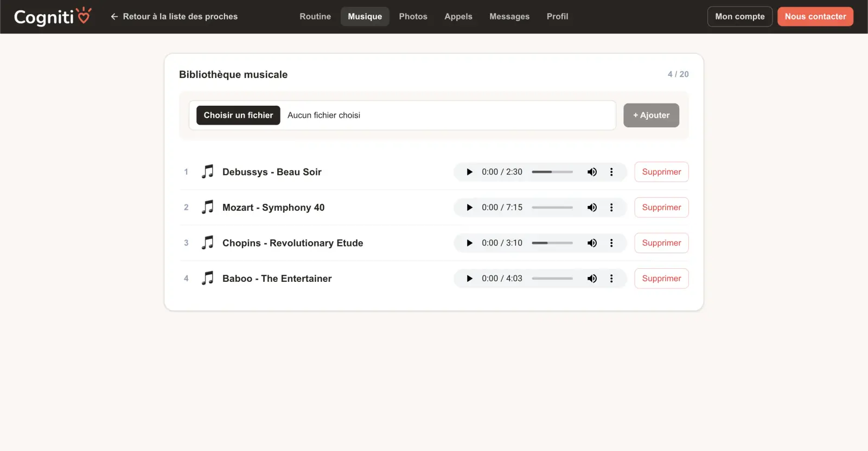Screen dimensions: 868x451
Task: Click the '0:00 / 7:15' time display
Action: tap(502, 208)
